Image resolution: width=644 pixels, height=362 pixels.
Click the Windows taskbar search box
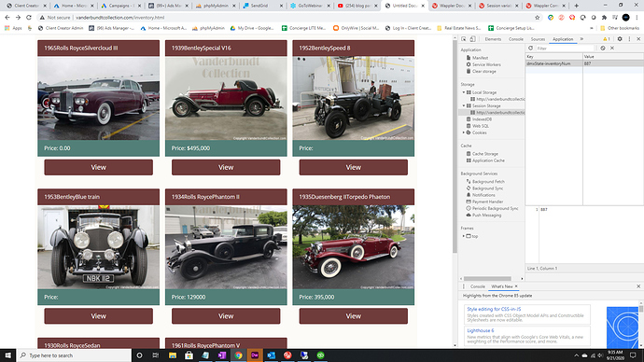[75, 355]
